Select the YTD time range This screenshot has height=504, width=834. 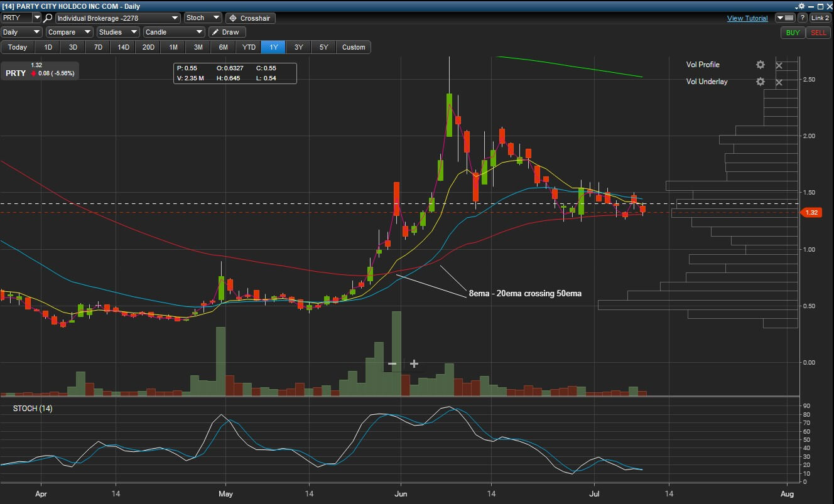click(x=249, y=47)
